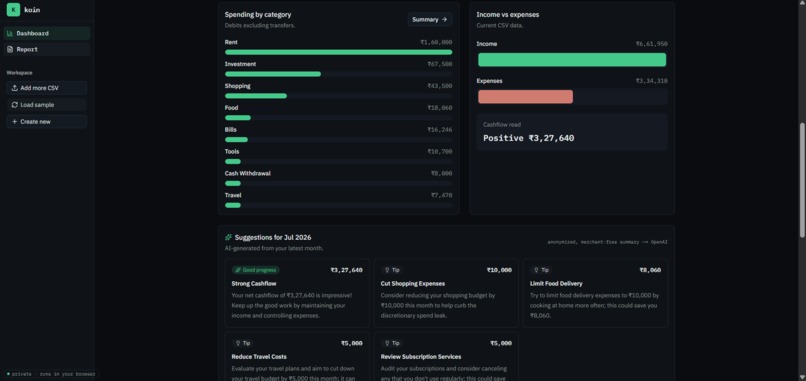The width and height of the screenshot is (806, 381).
Task: Click the upload icon beside Add more CSV
Action: coord(14,88)
